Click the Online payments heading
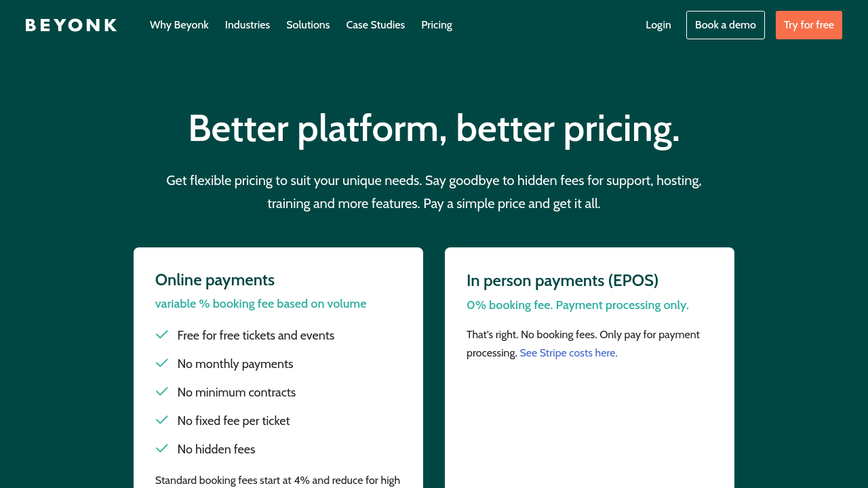Image resolution: width=868 pixels, height=488 pixels. (215, 280)
